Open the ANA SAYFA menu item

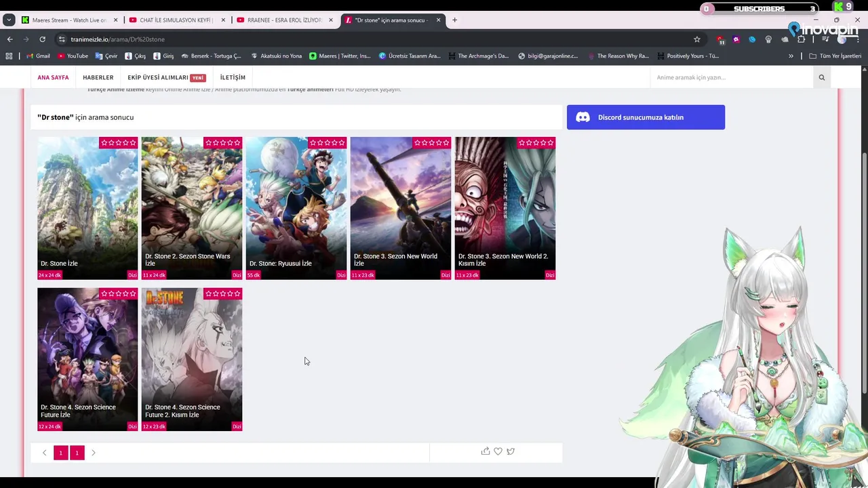click(x=53, y=77)
